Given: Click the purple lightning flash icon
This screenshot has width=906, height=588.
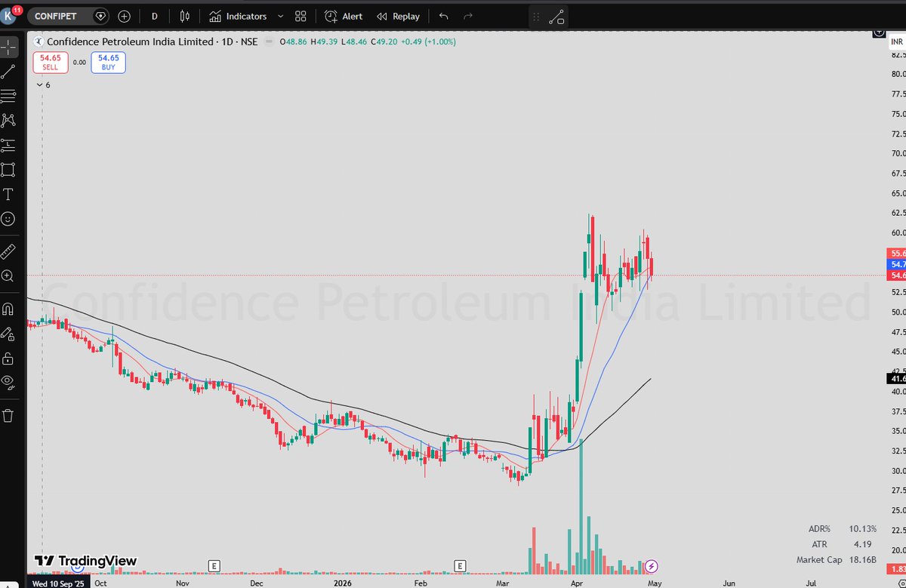Looking at the screenshot, I should [652, 565].
